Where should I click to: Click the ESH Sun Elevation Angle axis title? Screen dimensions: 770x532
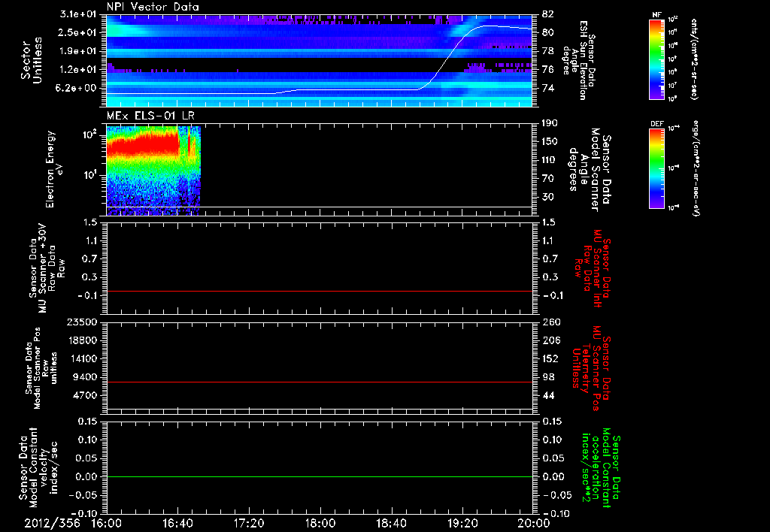pyautogui.click(x=579, y=60)
